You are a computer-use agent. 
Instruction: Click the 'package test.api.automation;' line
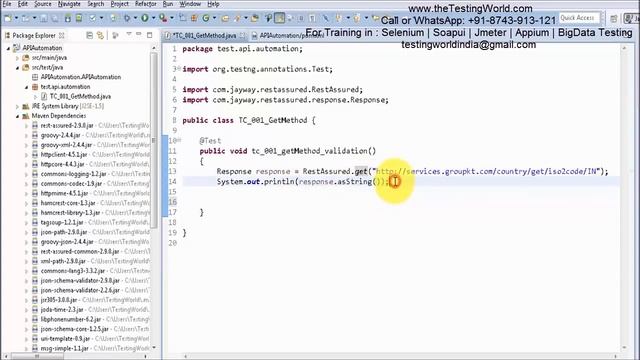(242, 49)
